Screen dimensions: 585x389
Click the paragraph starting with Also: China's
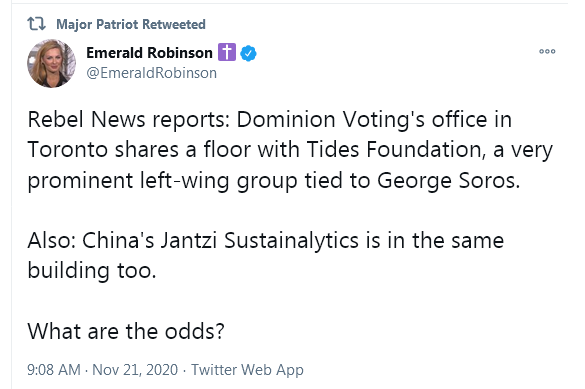266,255
